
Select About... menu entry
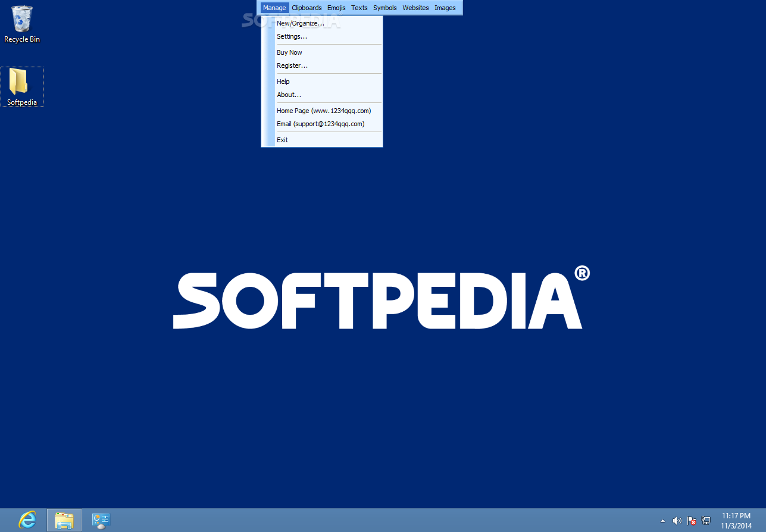(322, 95)
